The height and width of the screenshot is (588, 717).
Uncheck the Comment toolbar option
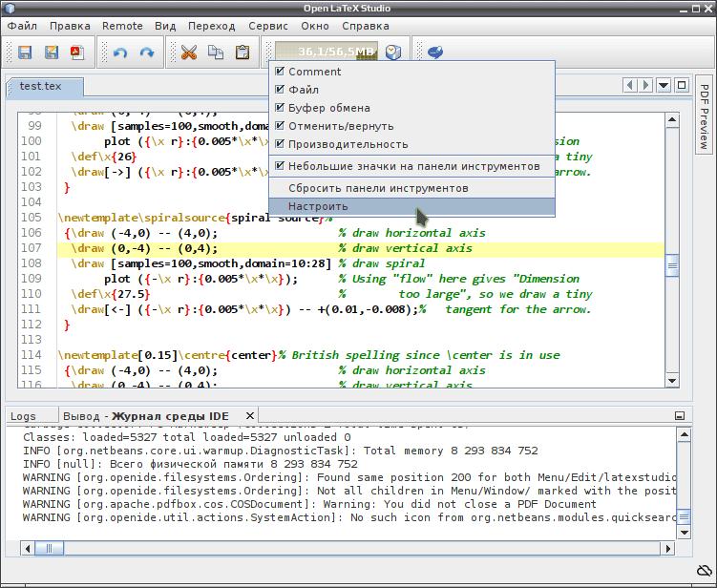[x=280, y=72]
